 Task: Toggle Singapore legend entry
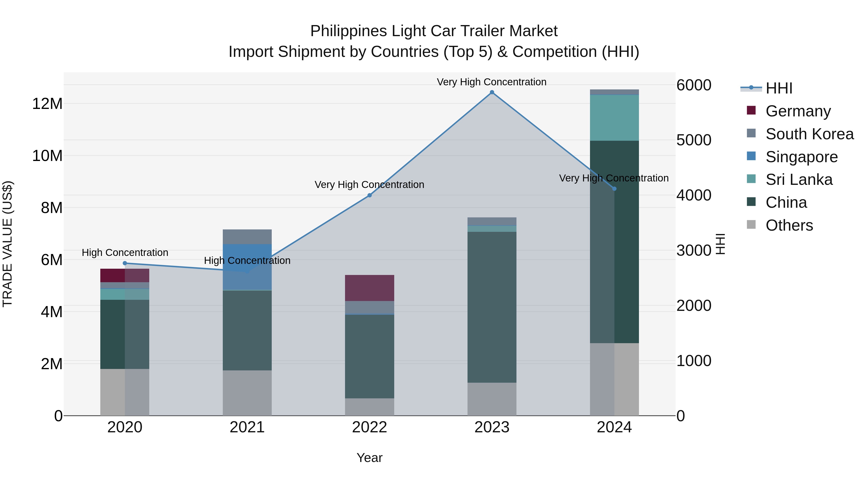[792, 157]
